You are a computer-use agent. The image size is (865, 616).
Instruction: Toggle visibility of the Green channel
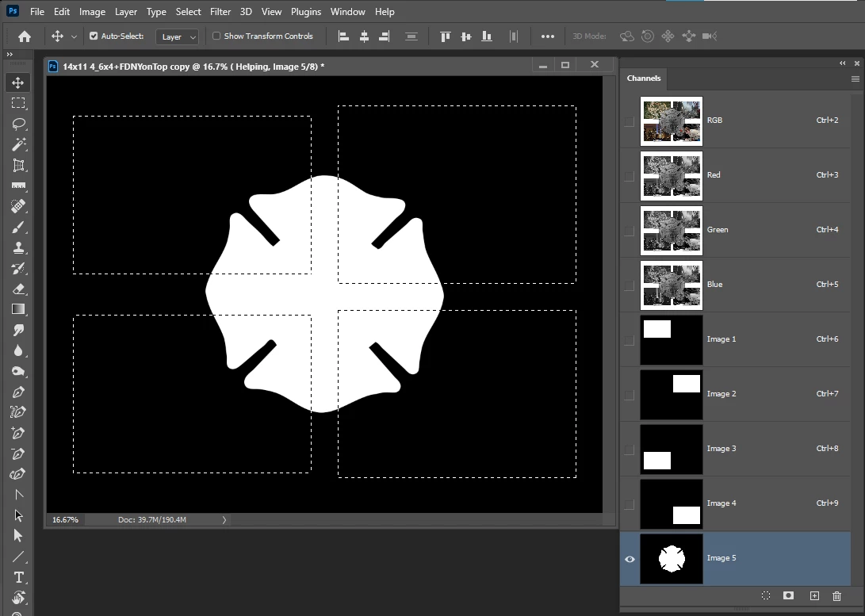tap(630, 231)
